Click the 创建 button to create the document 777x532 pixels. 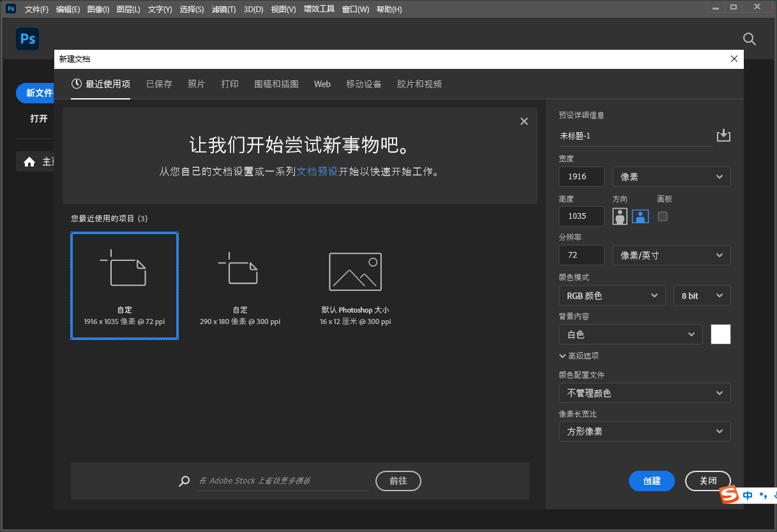651,481
